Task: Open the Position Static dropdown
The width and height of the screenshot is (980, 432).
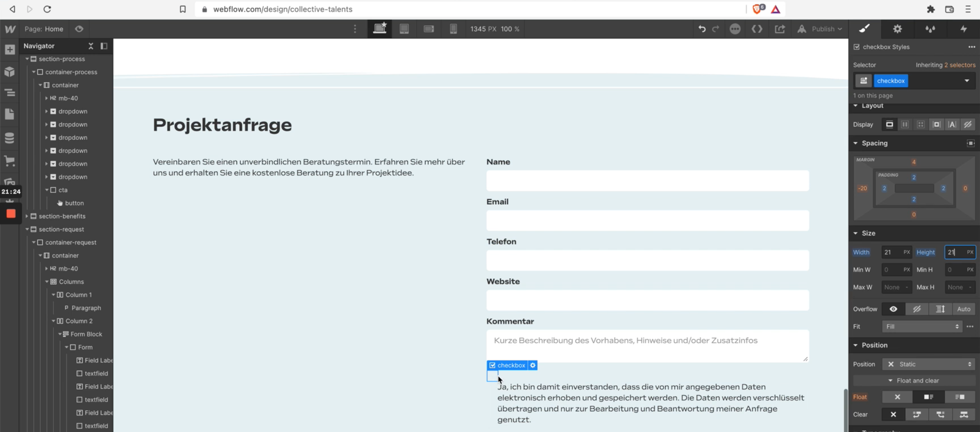Action: [x=929, y=364]
